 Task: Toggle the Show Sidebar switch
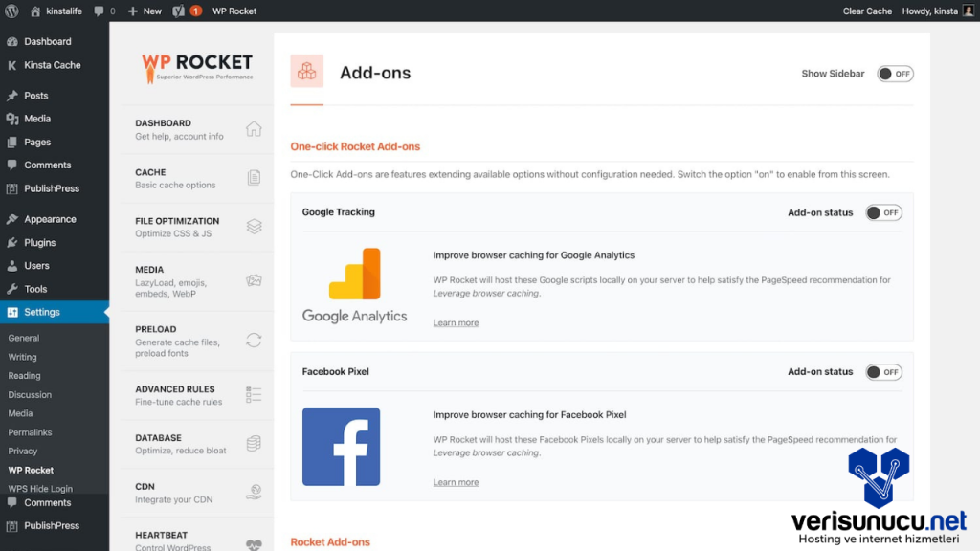tap(895, 74)
